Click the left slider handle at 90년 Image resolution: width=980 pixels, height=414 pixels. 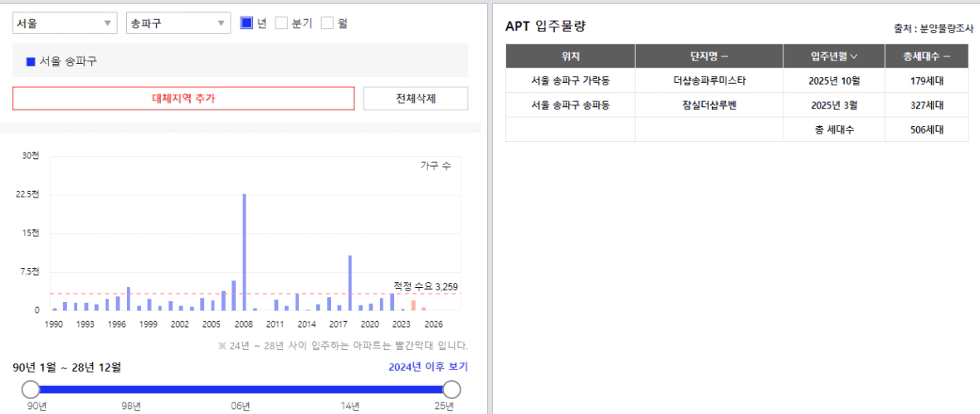pos(30,390)
